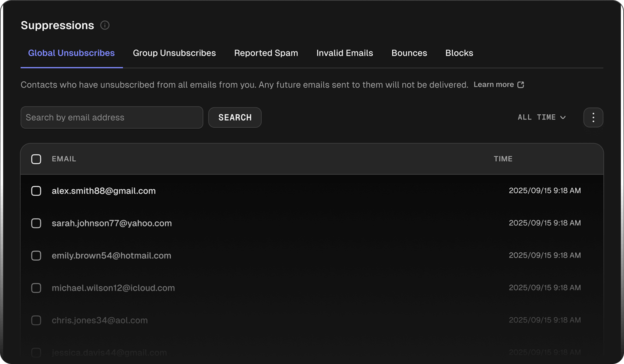Switch to the Group Unsubscribes tab

(x=174, y=53)
